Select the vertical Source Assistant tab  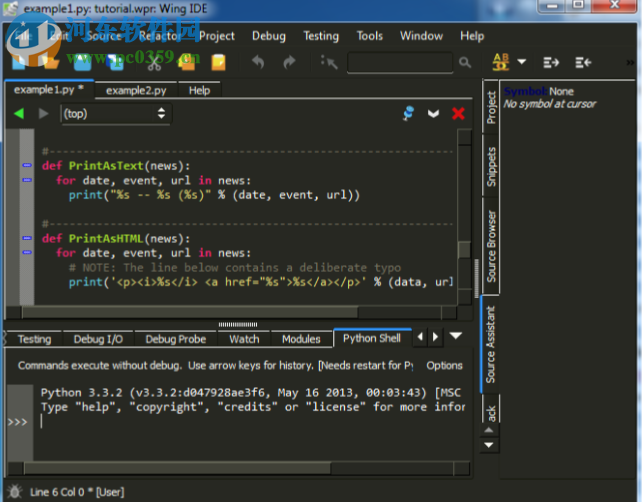point(490,345)
